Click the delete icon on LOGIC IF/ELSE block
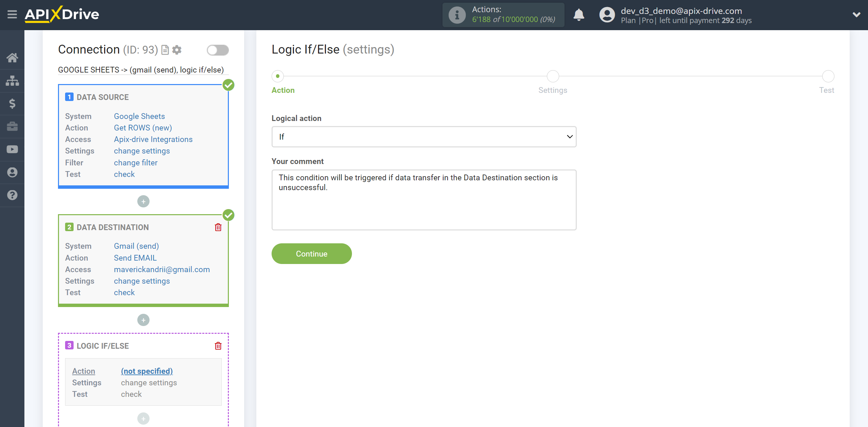The width and height of the screenshot is (868, 427). point(219,346)
